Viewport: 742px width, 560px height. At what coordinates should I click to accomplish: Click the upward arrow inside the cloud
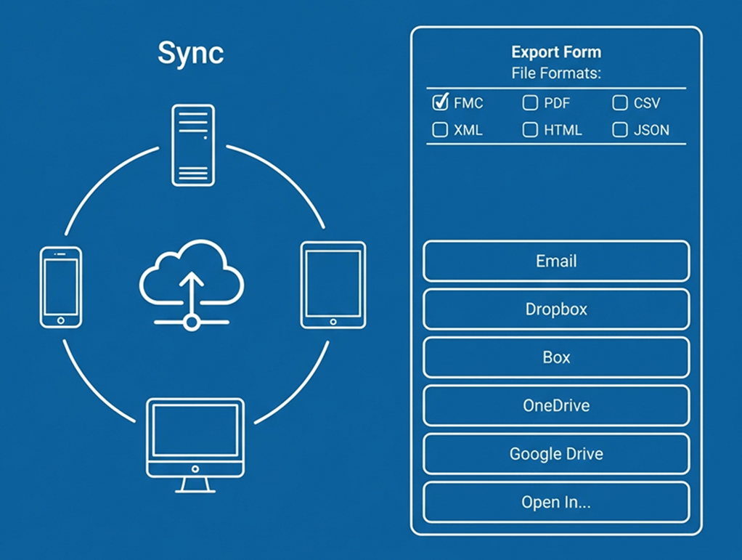[192, 283]
